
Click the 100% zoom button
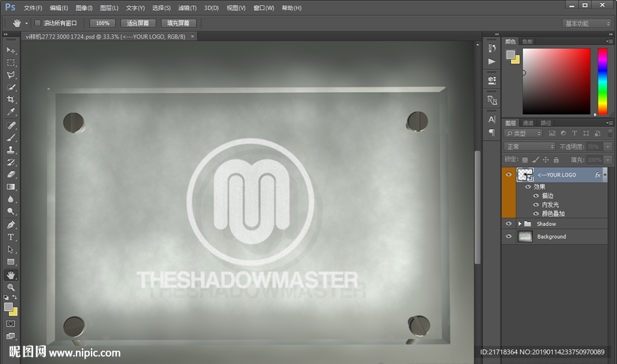tap(102, 24)
